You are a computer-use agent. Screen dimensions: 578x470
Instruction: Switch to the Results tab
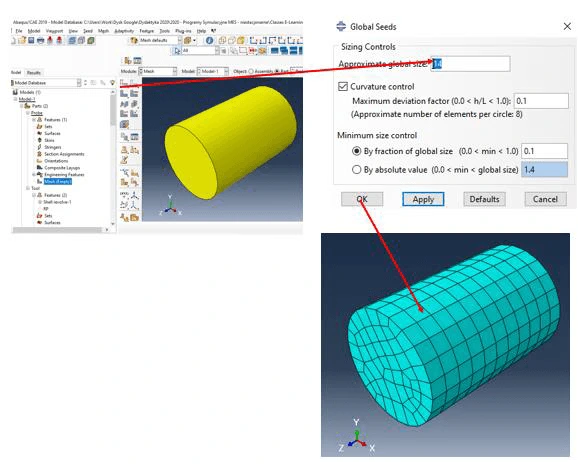(x=34, y=73)
